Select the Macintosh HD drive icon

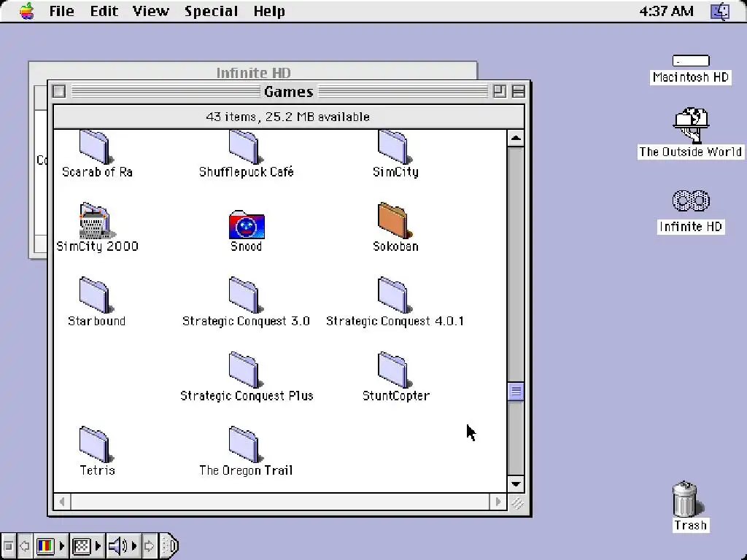click(691, 61)
